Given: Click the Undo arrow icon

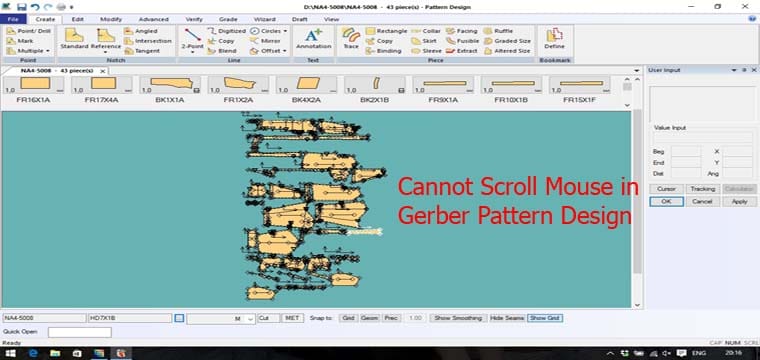Looking at the screenshot, I should point(35,7).
